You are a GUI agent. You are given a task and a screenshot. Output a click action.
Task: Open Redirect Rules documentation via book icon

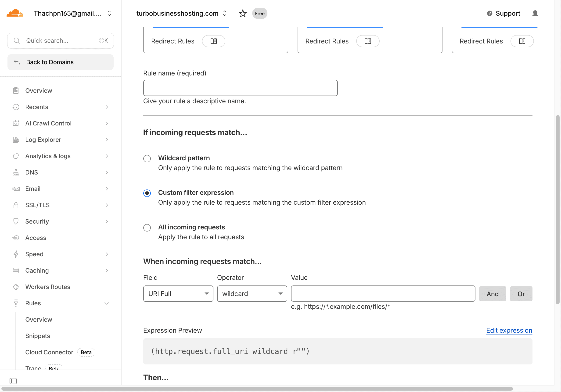[213, 41]
